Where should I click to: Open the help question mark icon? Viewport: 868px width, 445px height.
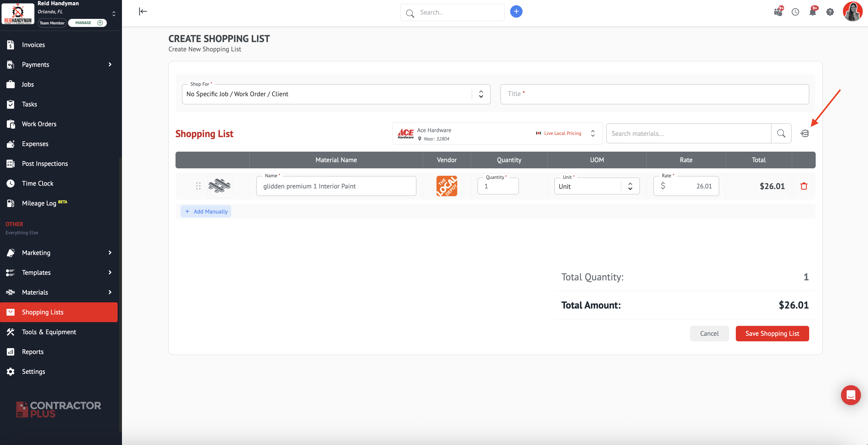click(830, 12)
